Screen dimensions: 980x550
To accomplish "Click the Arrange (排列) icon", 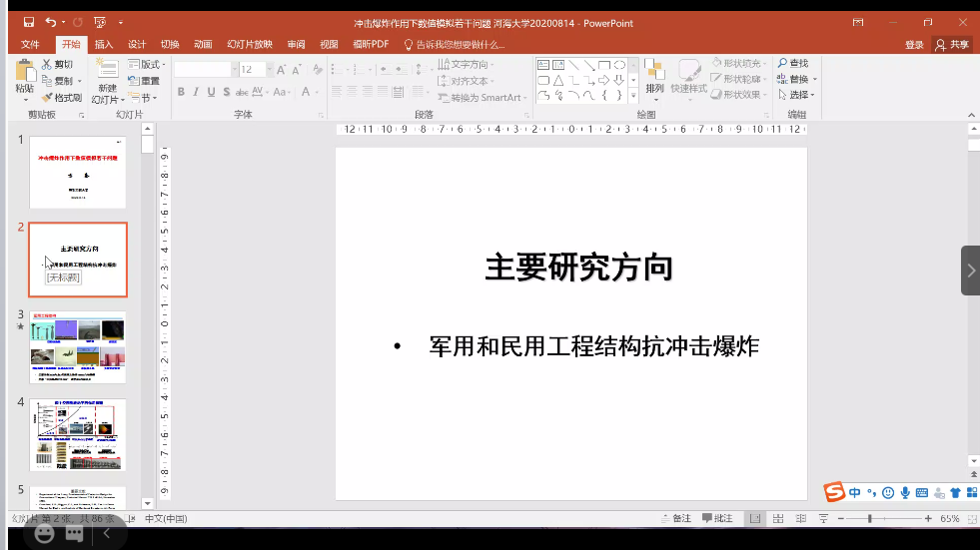I will 654,74.
